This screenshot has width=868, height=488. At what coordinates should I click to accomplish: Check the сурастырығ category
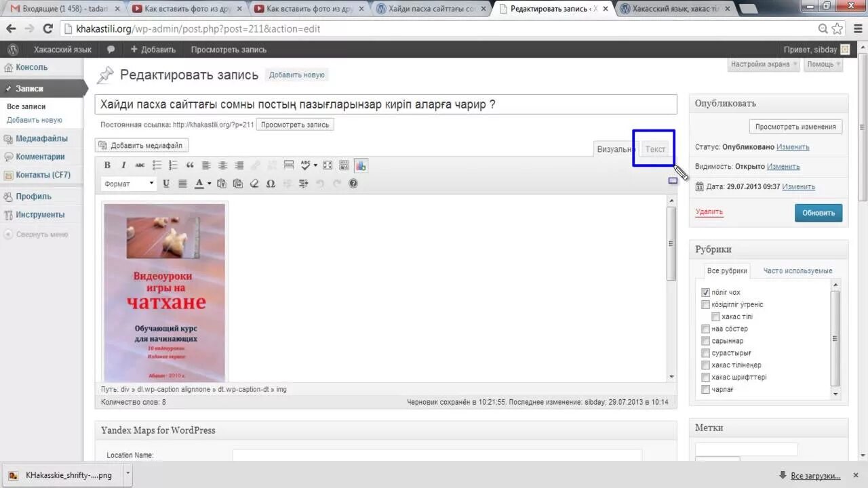706,353
